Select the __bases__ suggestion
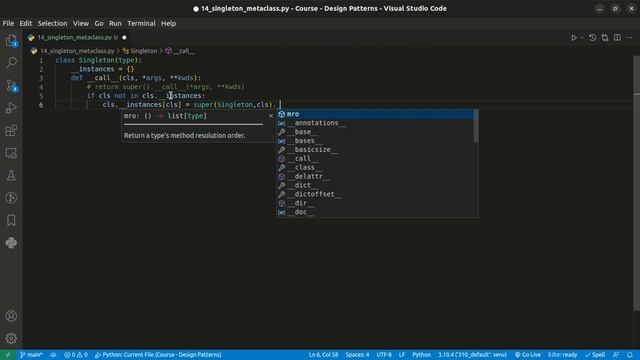The height and width of the screenshot is (360, 640). [x=376, y=141]
